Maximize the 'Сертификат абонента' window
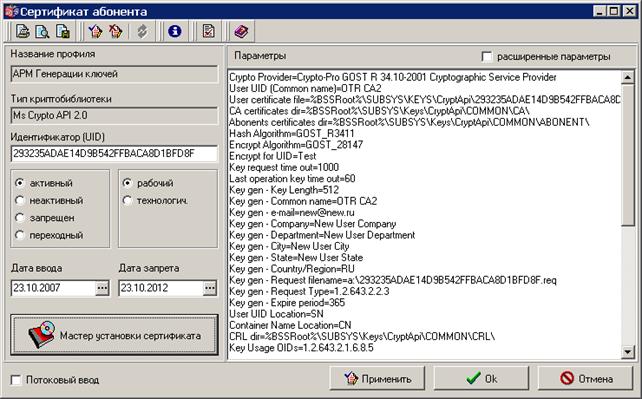 pyautogui.click(x=614, y=11)
